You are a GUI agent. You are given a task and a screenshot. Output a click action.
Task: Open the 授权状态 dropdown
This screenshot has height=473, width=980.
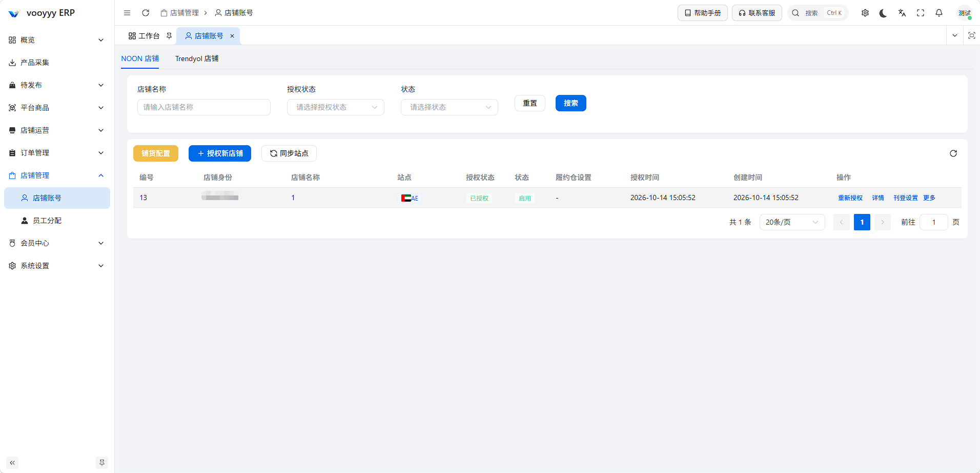(336, 107)
